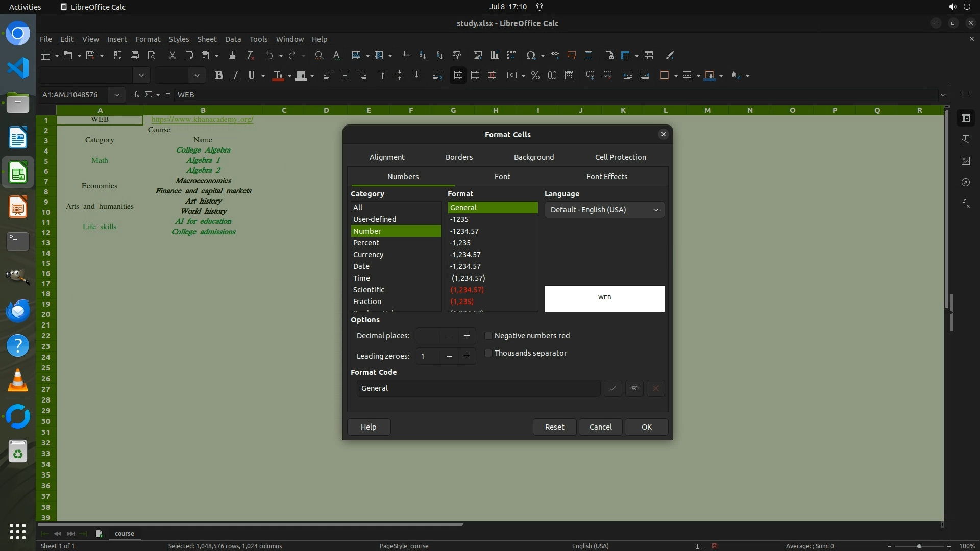Open the Styles menu

(x=179, y=39)
